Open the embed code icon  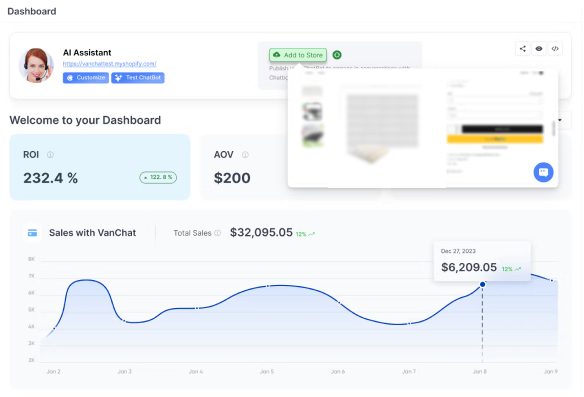(555, 49)
